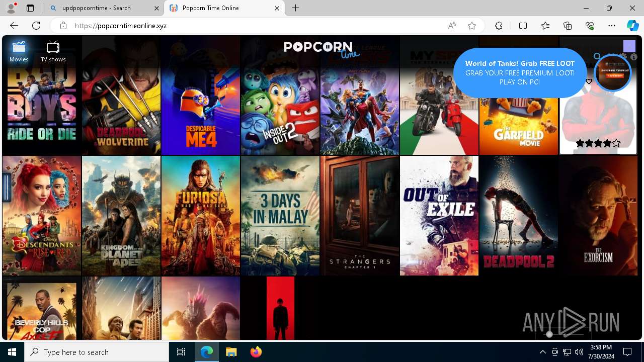Open Task View on taskbar

(x=181, y=352)
